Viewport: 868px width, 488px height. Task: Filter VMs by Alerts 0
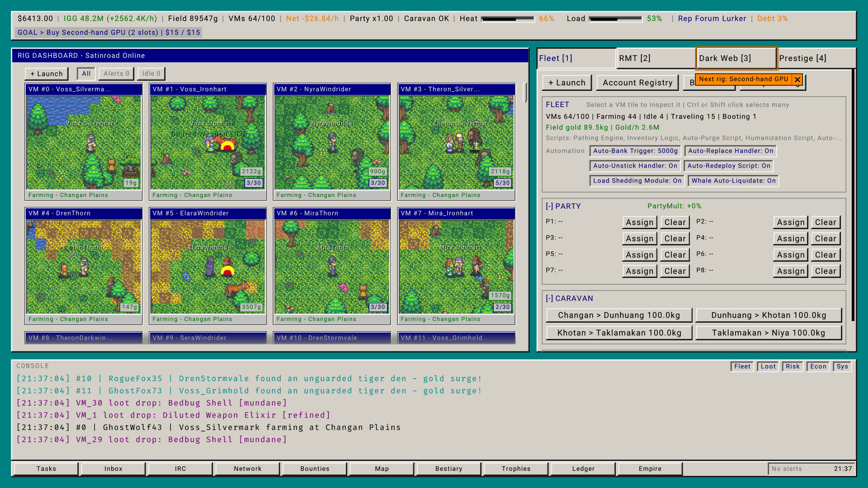pos(116,74)
